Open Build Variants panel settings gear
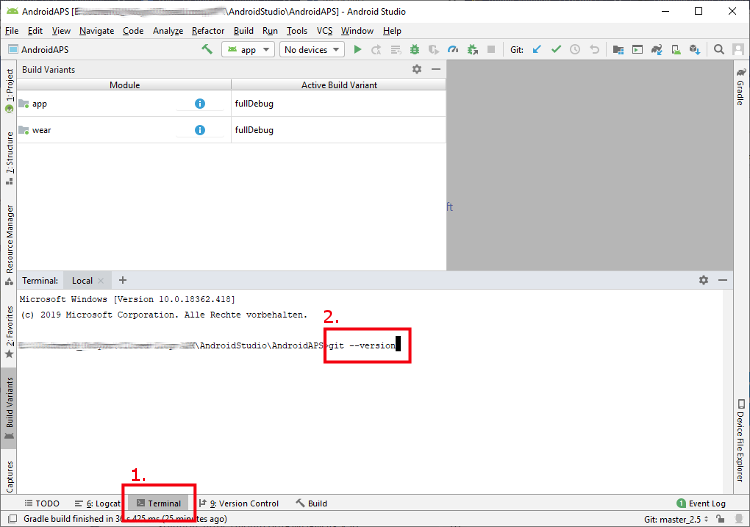 417,69
